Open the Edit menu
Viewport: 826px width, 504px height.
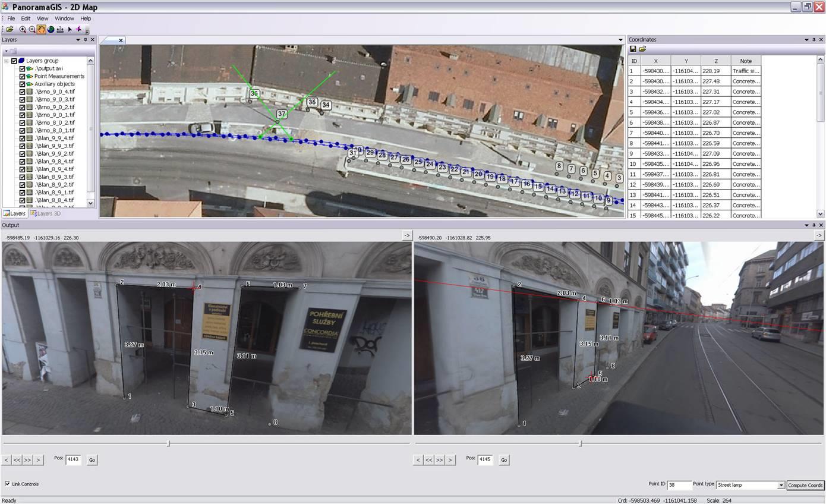click(x=26, y=18)
